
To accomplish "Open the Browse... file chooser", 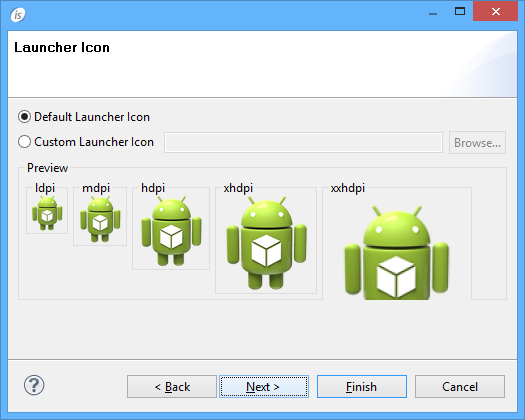I will click(x=477, y=143).
